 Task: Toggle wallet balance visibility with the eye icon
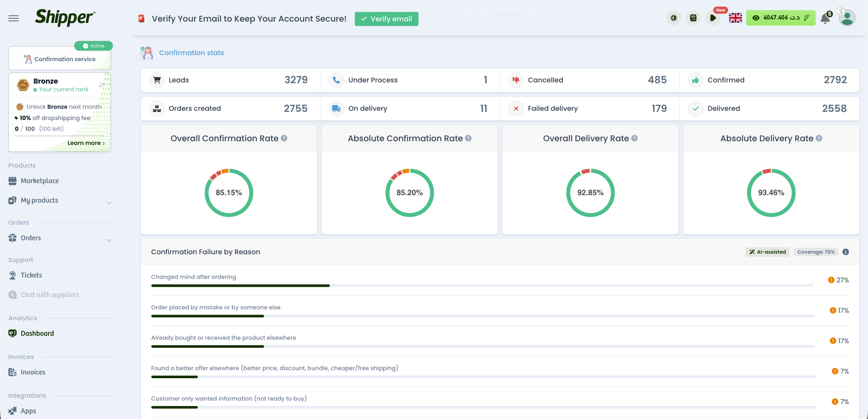point(756,18)
